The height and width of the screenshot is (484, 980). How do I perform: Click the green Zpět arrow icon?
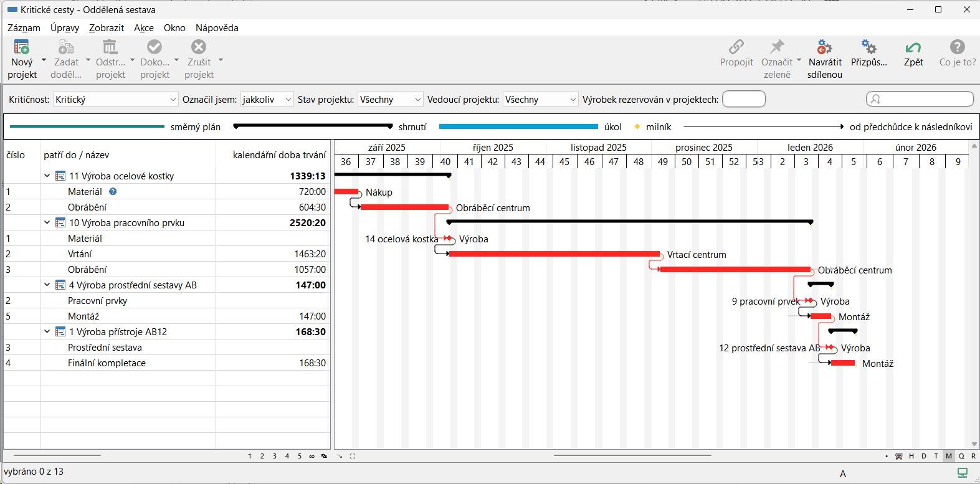pos(913,47)
